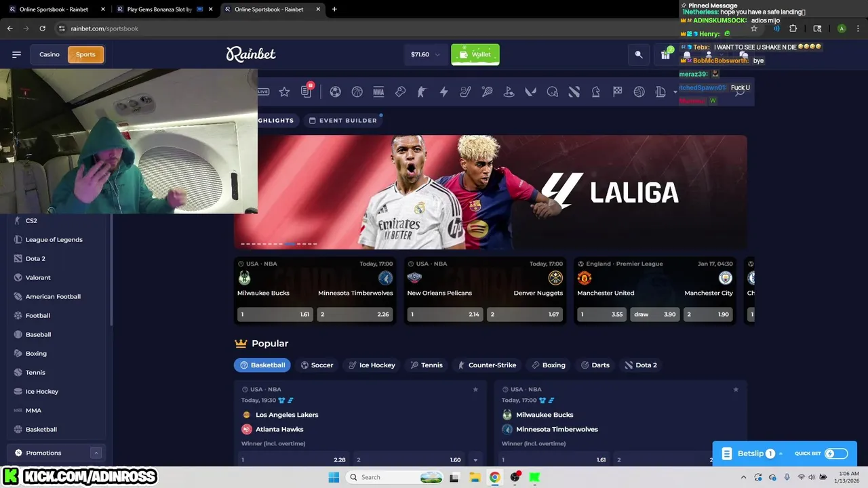The image size is (868, 488).
Task: Select the boxing glove sport icon
Action: click(x=400, y=91)
